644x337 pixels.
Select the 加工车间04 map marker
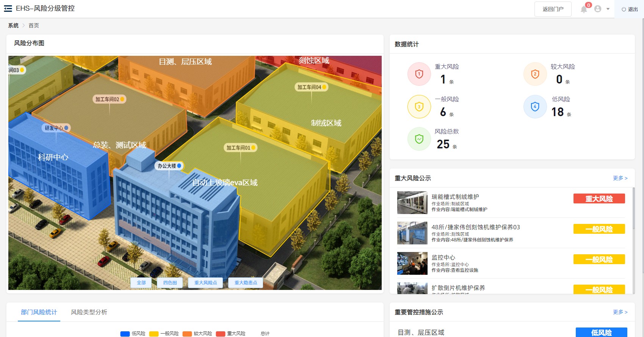pos(312,87)
